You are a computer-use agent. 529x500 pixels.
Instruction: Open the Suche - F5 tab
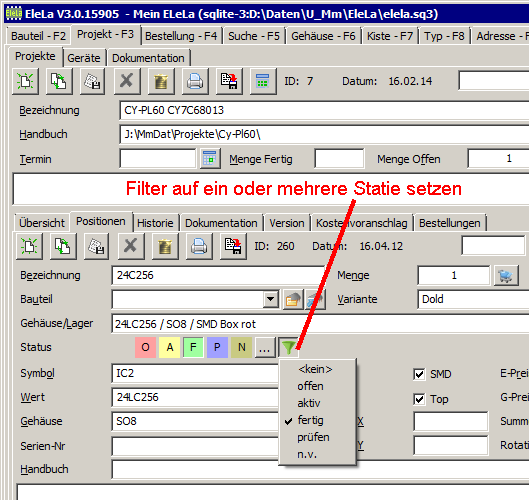(x=254, y=36)
